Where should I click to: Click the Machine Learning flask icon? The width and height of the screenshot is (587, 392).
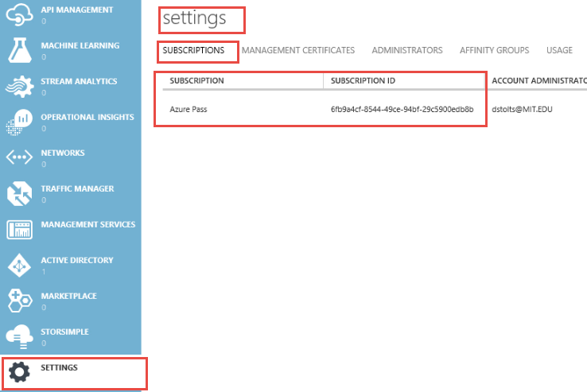(x=19, y=50)
